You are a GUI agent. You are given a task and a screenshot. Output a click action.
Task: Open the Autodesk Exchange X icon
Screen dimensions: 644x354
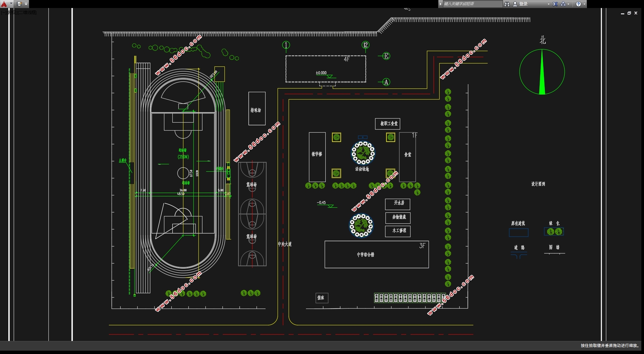tap(555, 4)
